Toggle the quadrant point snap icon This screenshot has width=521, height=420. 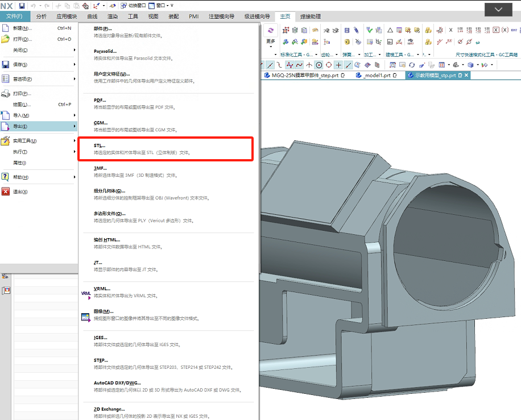click(x=329, y=65)
